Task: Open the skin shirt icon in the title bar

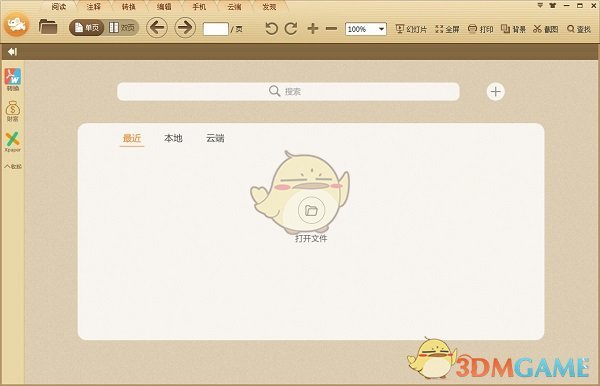Action: tap(553, 5)
